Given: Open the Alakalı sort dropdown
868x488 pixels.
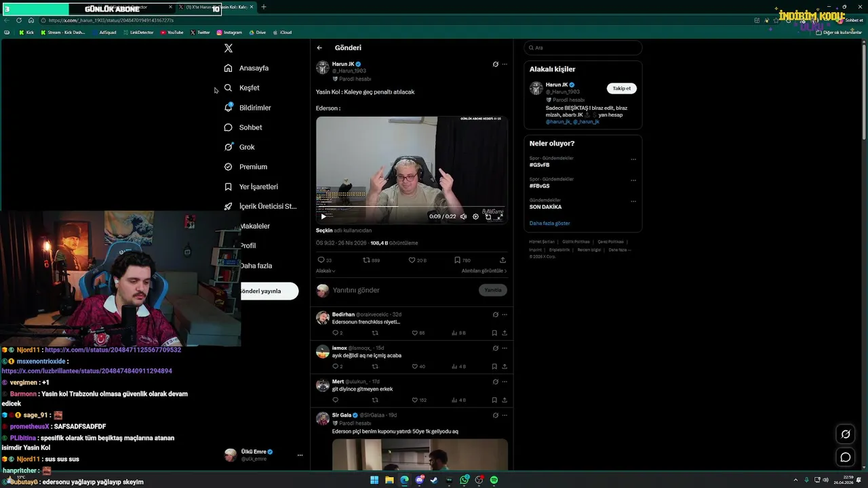Looking at the screenshot, I should coord(325,270).
